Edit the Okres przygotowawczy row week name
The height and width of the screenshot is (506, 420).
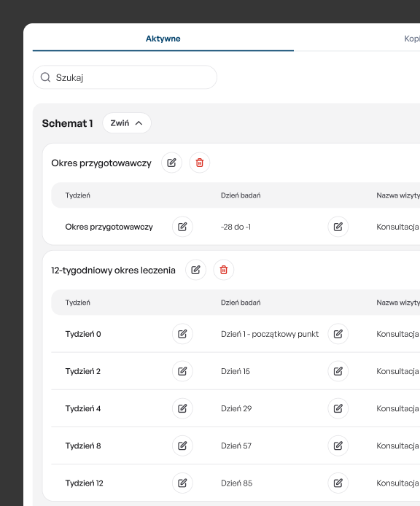click(182, 227)
